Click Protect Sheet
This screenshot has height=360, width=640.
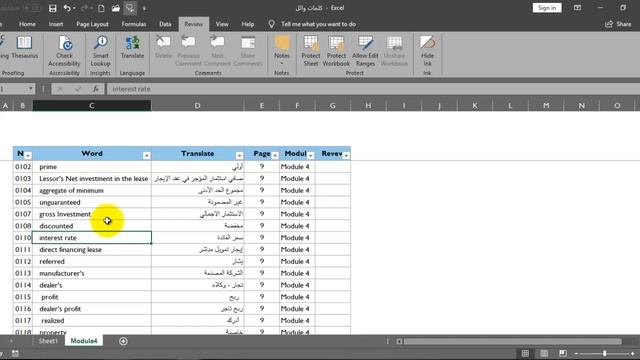311,51
